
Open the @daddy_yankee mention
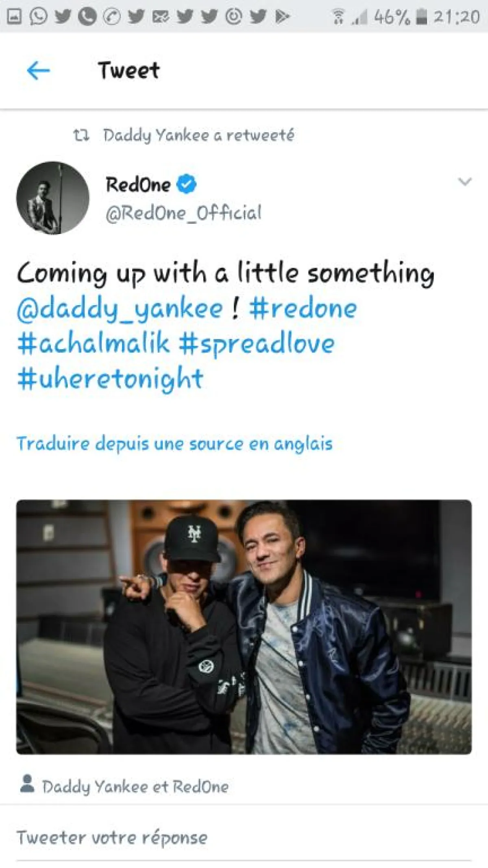pos(120,309)
